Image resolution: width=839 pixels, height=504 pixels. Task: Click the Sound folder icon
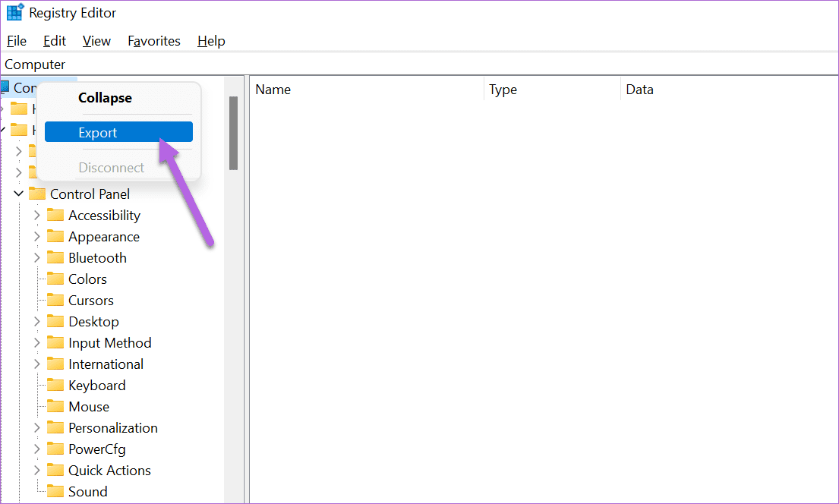[55, 491]
